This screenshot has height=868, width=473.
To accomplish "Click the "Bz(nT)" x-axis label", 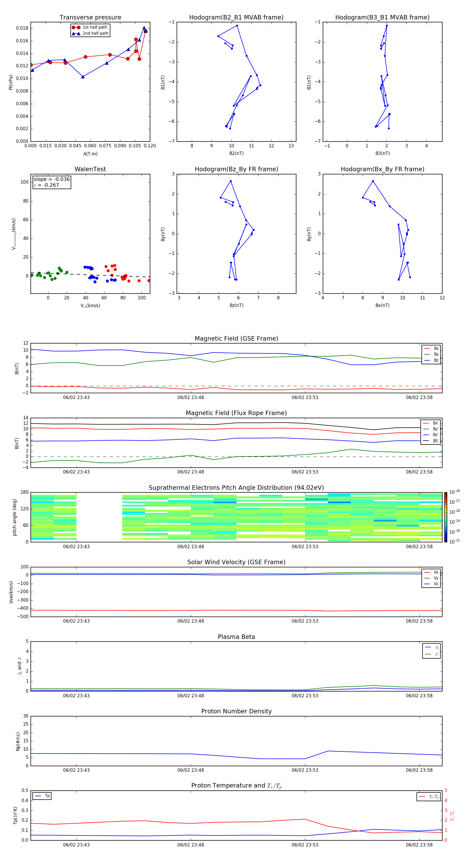I will 236,306.
